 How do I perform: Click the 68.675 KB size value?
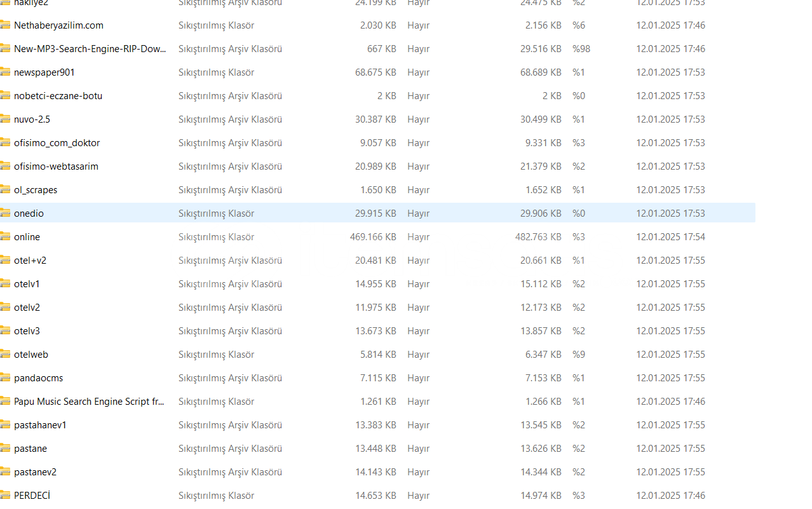click(x=376, y=72)
